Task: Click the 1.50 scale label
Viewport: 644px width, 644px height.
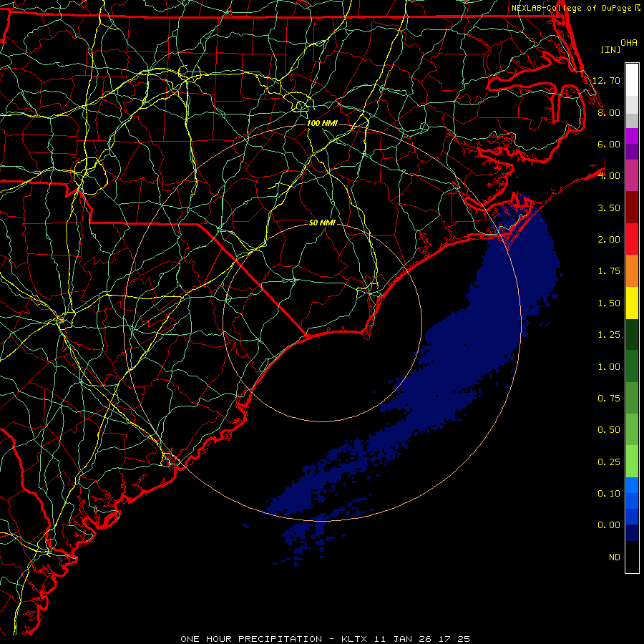Action: 609,303
